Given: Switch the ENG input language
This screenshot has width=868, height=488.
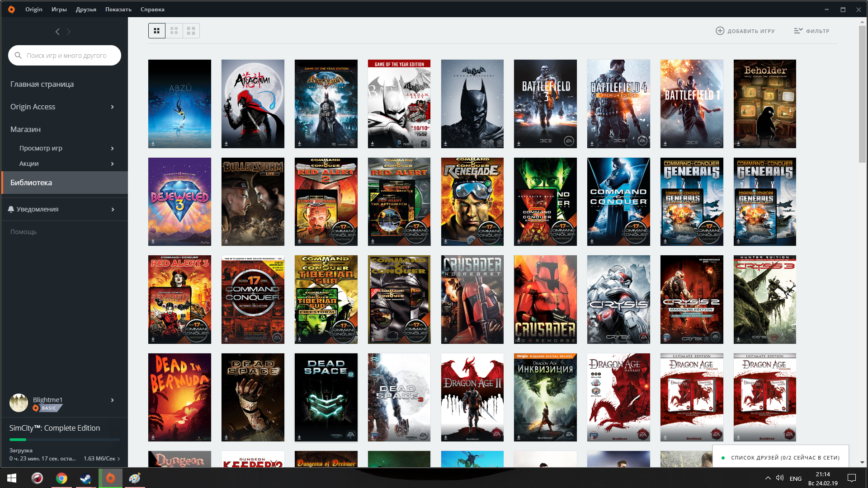Looking at the screenshot, I should tap(796, 479).
